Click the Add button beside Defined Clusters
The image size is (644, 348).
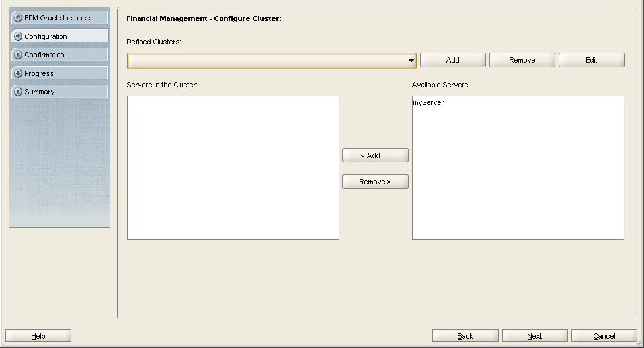453,60
